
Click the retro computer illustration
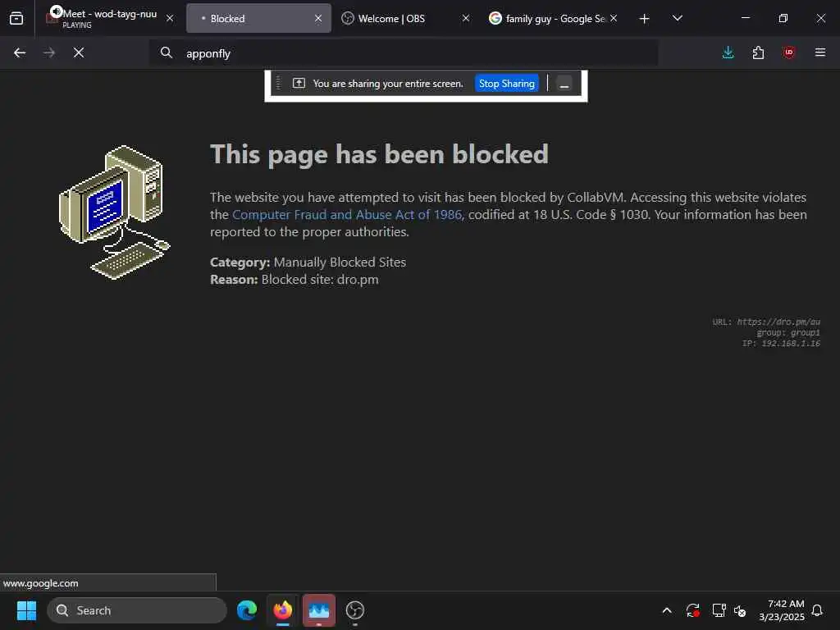pos(115,212)
